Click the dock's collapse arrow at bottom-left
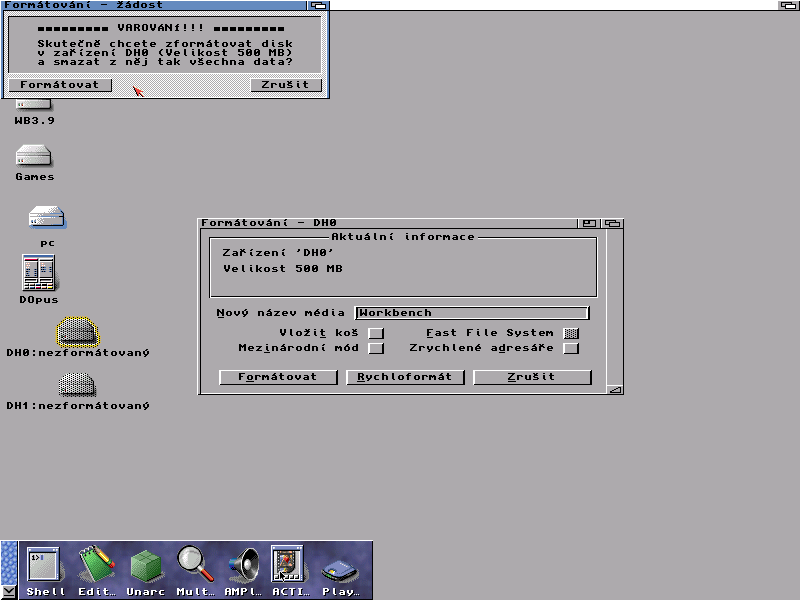 (x=9, y=591)
